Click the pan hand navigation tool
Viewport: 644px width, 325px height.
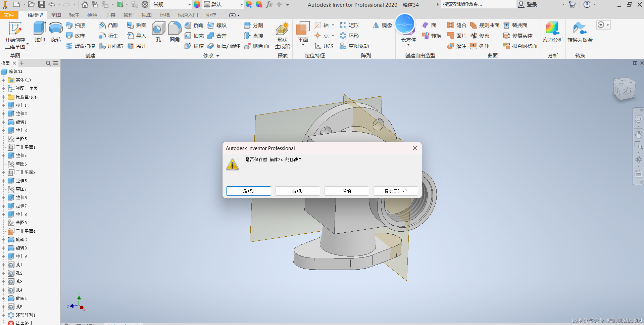pos(638,134)
